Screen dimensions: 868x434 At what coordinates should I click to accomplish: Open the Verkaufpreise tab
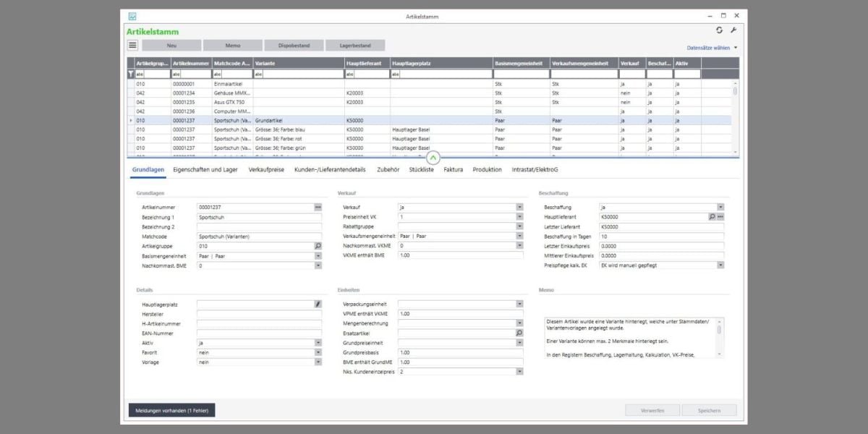(x=266, y=170)
